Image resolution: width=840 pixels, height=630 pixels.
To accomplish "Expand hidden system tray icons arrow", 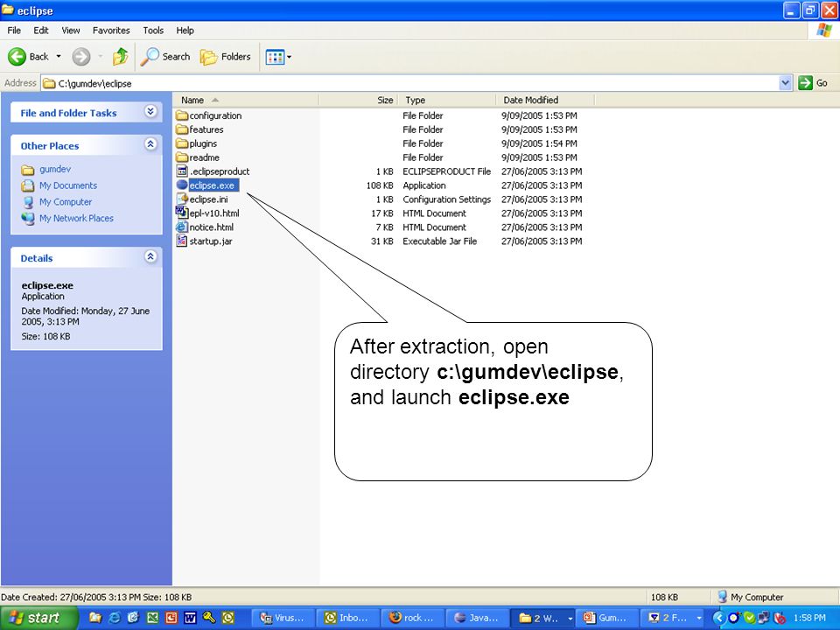I will pyautogui.click(x=717, y=618).
